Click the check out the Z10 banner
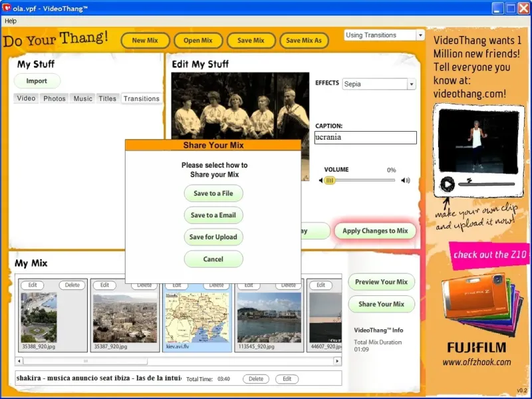The width and height of the screenshot is (532, 399). [x=489, y=255]
